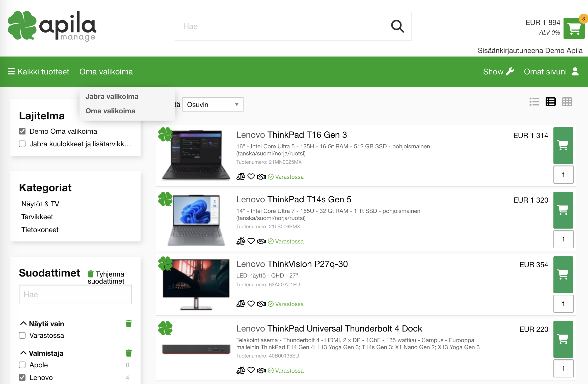Click the Apila Manage logo
Screen dimensions: 588x384
click(52, 26)
